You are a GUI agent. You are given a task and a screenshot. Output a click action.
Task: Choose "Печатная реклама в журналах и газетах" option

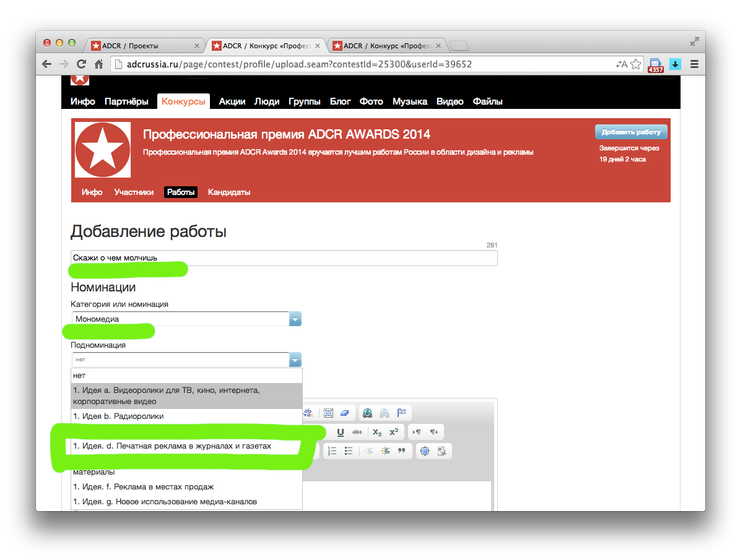point(186,446)
